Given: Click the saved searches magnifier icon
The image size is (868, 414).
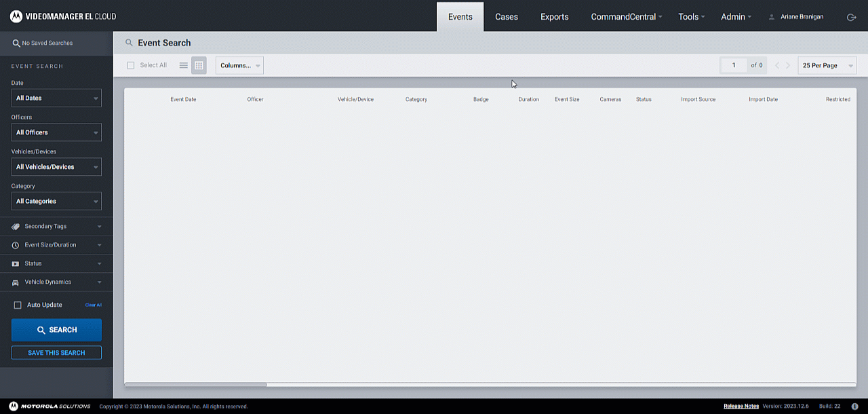Looking at the screenshot, I should 16,43.
